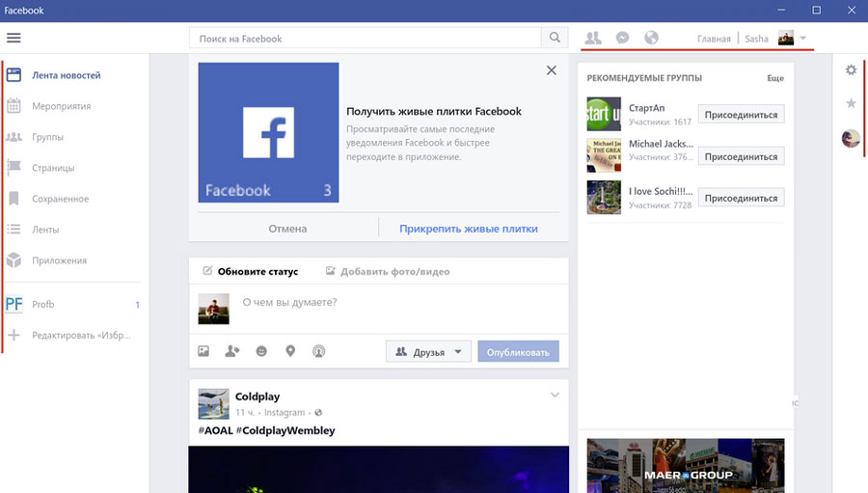Open the I love Sochi group thumbnail
This screenshot has height=493, width=868.
pos(604,197)
